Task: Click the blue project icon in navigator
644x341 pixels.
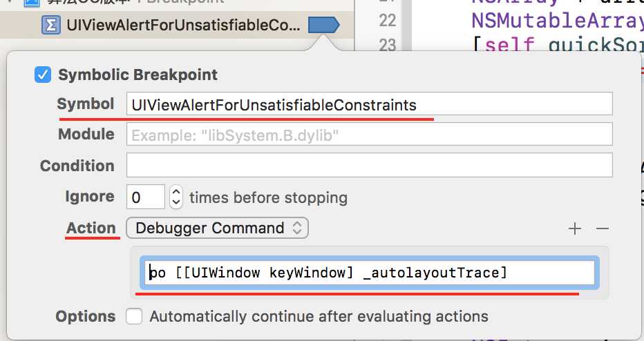Action: pyautogui.click(x=32, y=3)
